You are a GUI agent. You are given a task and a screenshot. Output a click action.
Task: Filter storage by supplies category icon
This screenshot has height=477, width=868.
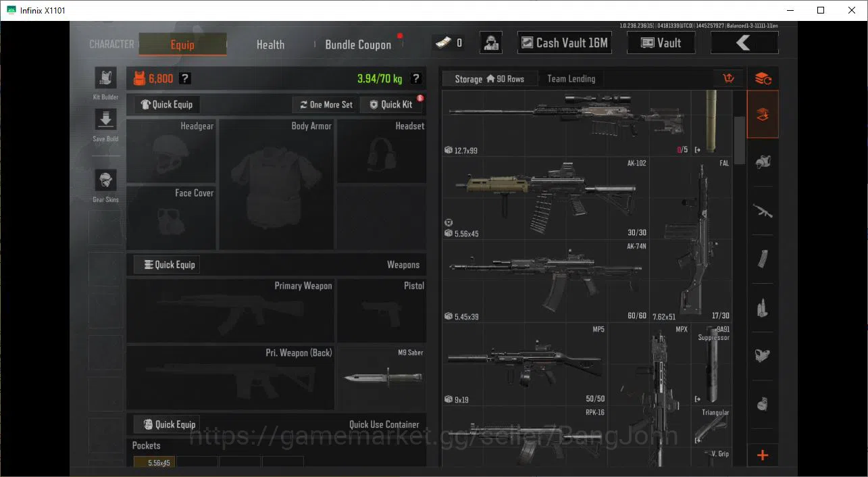(x=763, y=404)
